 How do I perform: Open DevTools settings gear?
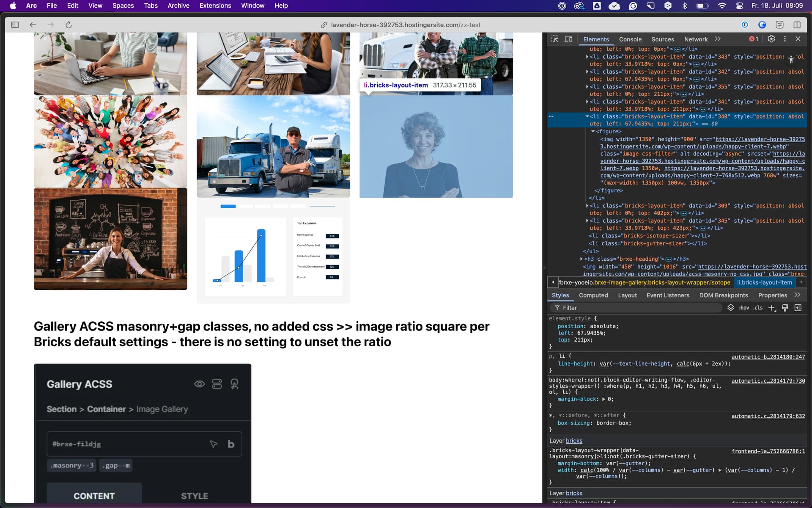[x=771, y=39]
